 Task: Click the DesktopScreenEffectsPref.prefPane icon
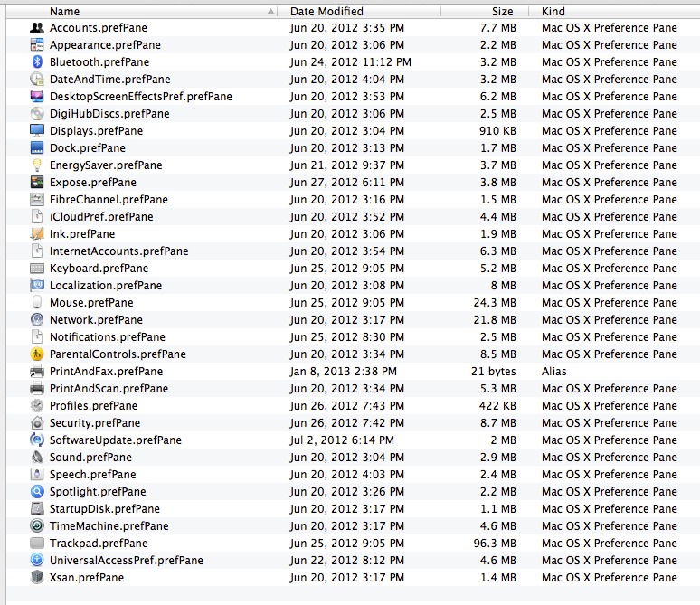coord(37,97)
